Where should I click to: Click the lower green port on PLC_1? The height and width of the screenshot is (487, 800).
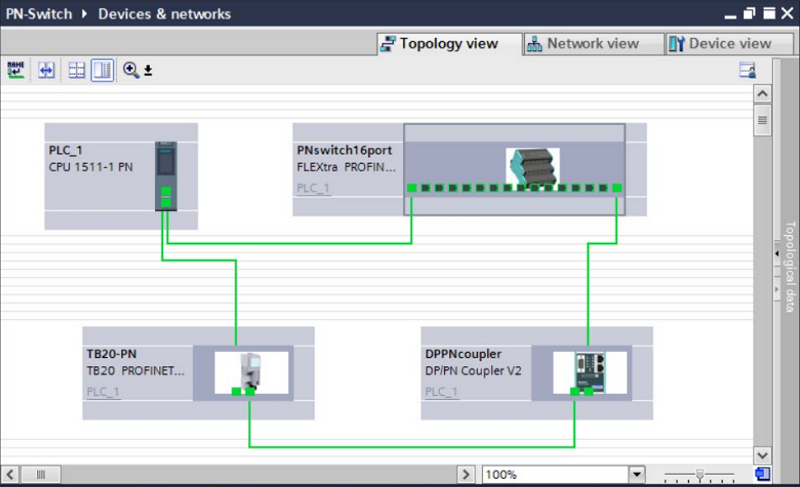pos(166,202)
